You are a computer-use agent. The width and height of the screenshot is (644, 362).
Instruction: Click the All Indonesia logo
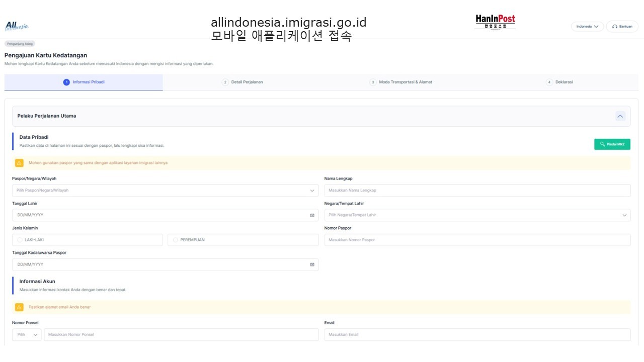17,26
